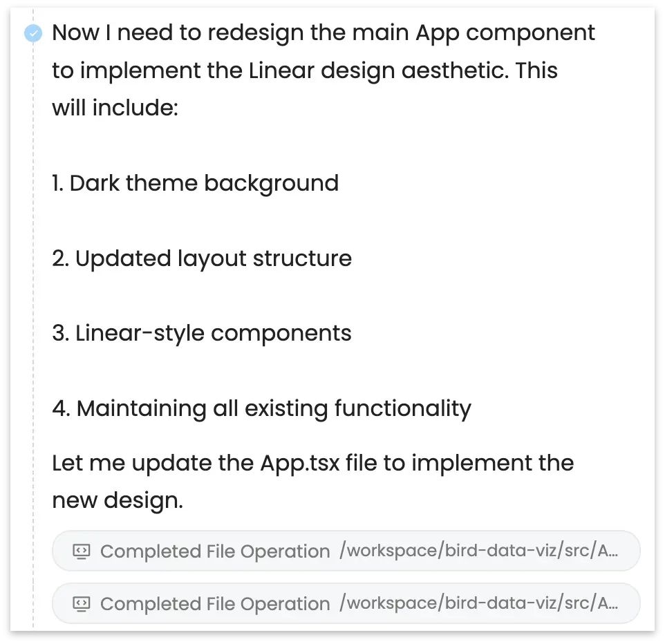Click the blue checkmark step status icon

point(33,33)
